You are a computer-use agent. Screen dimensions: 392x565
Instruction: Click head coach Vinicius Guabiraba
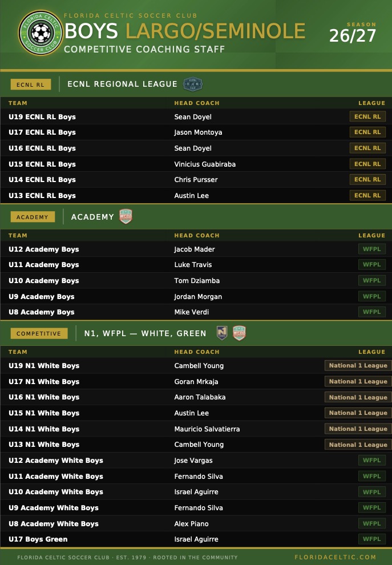[x=205, y=164]
